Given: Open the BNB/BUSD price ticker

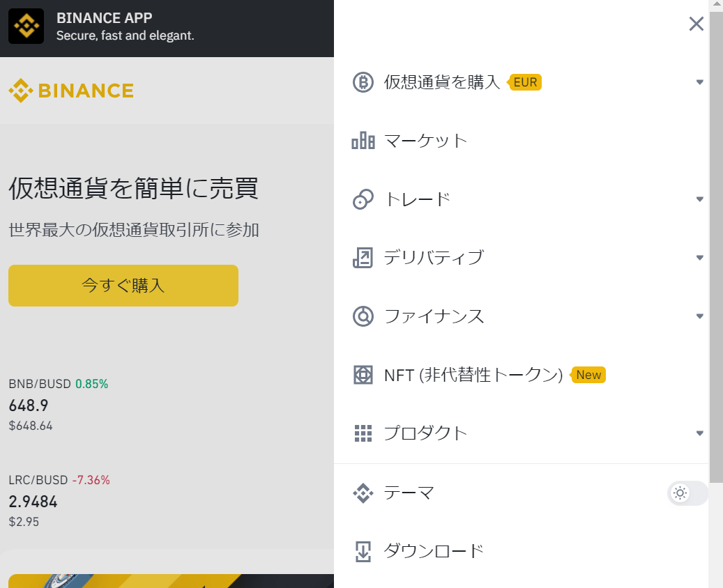Looking at the screenshot, I should tap(59, 405).
